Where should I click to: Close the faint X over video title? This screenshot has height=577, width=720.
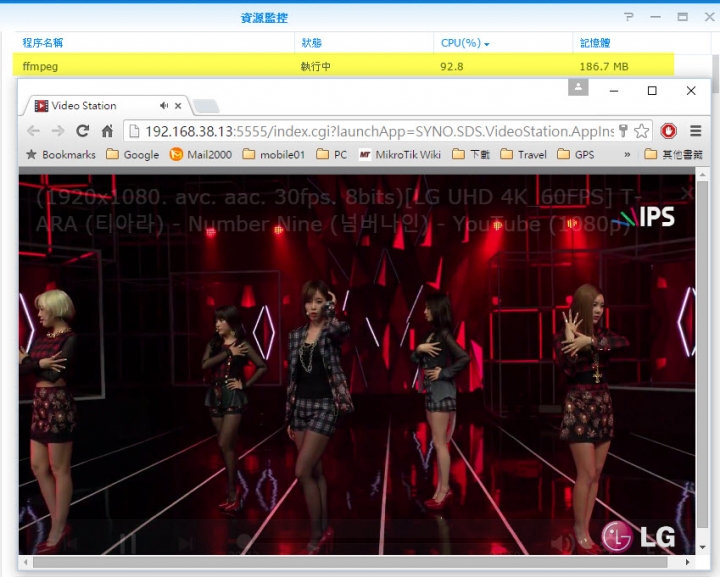[x=687, y=193]
